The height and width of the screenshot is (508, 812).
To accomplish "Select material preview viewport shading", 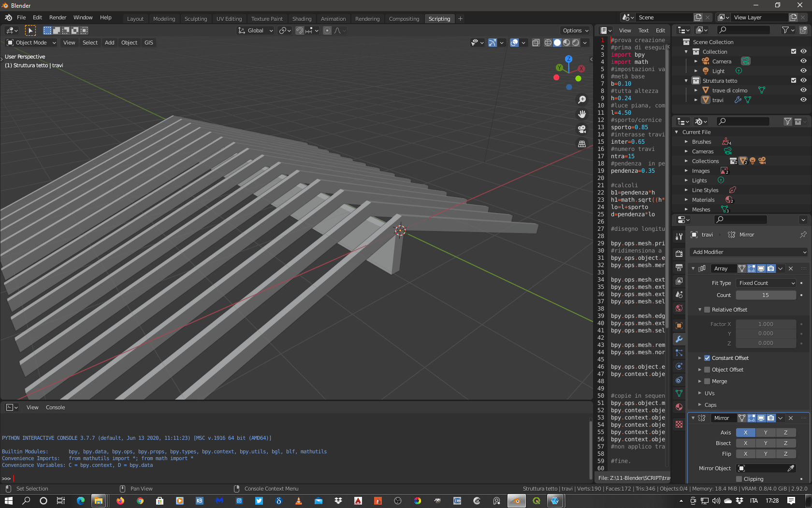I will (x=566, y=43).
